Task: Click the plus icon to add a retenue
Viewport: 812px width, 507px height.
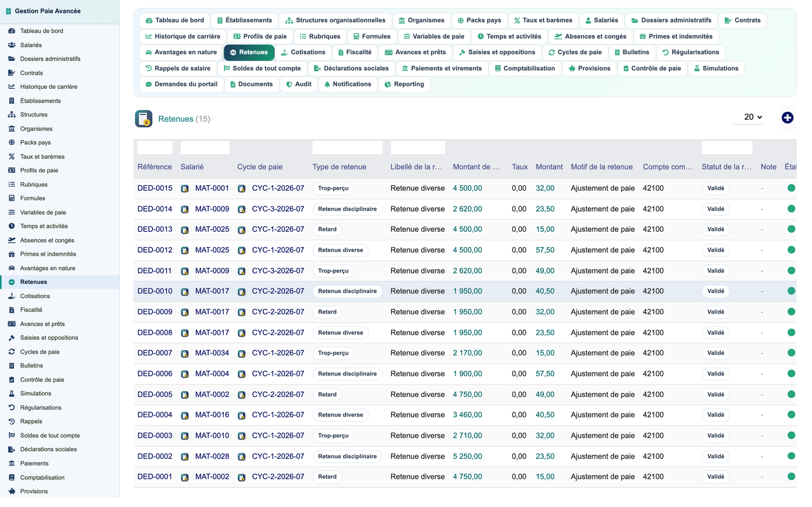Action: coord(787,117)
